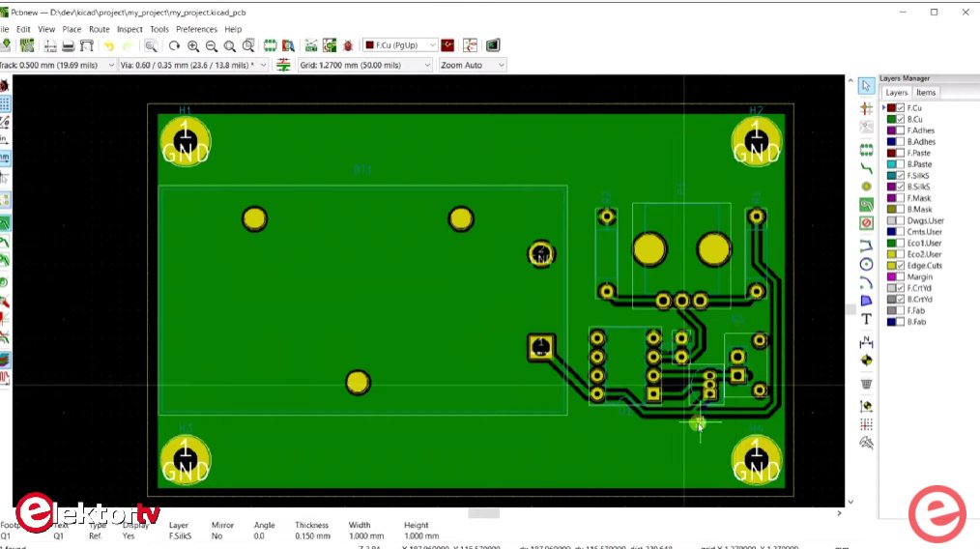Open the Zoom Auto dropdown
Image resolution: width=980 pixels, height=549 pixels.
point(472,65)
